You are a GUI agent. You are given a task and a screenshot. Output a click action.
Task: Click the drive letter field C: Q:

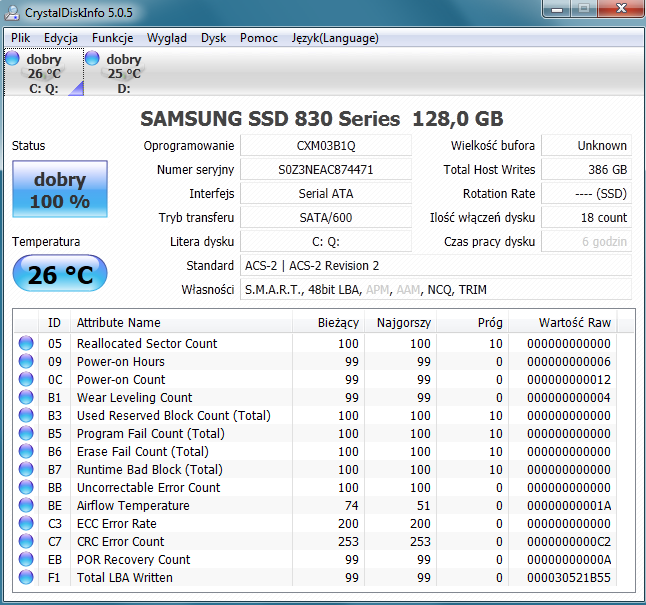(326, 242)
